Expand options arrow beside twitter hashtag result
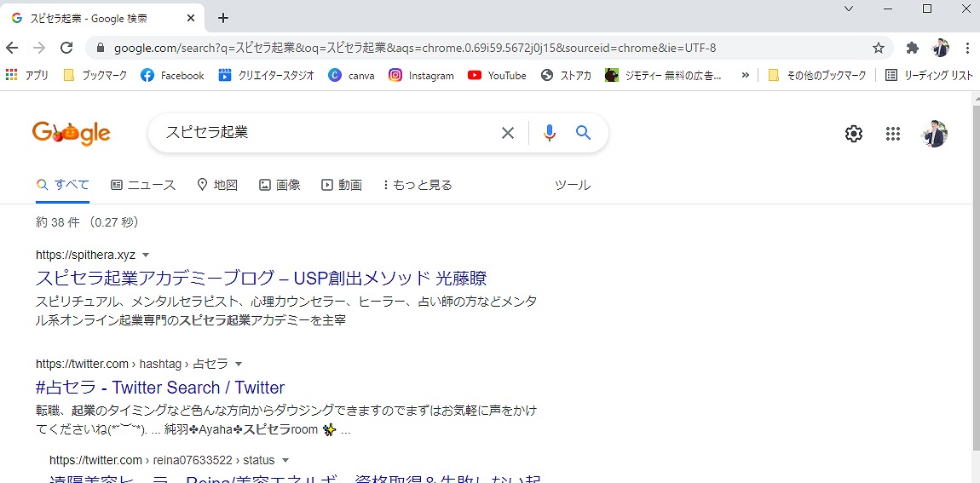This screenshot has width=980, height=483. (239, 365)
